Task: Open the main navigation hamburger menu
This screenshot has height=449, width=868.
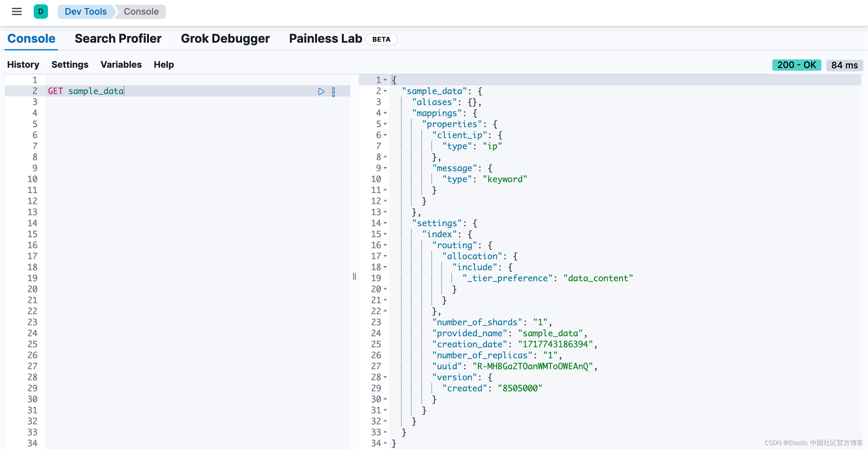Action: coord(16,11)
